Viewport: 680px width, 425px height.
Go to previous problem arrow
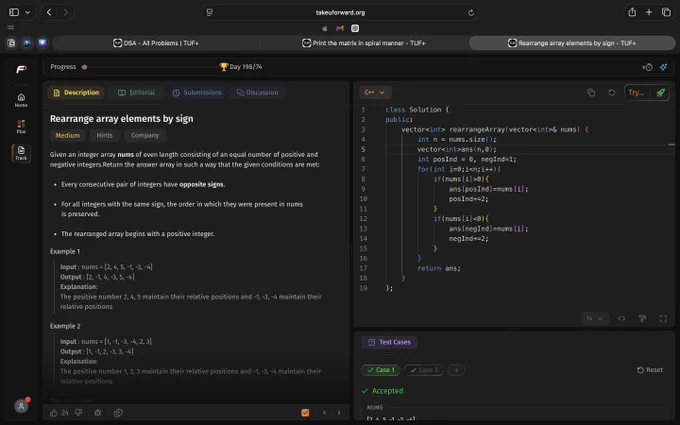pos(324,413)
